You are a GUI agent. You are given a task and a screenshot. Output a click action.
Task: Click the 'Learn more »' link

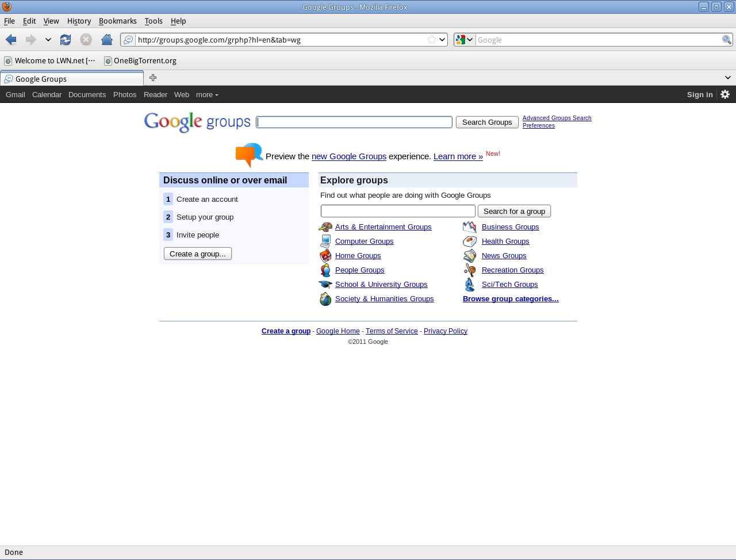tap(458, 156)
